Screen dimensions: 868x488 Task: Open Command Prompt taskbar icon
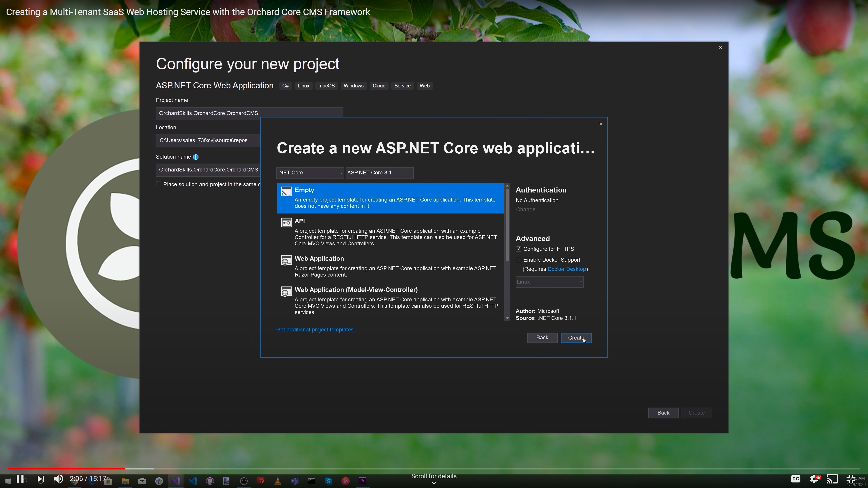click(x=311, y=481)
